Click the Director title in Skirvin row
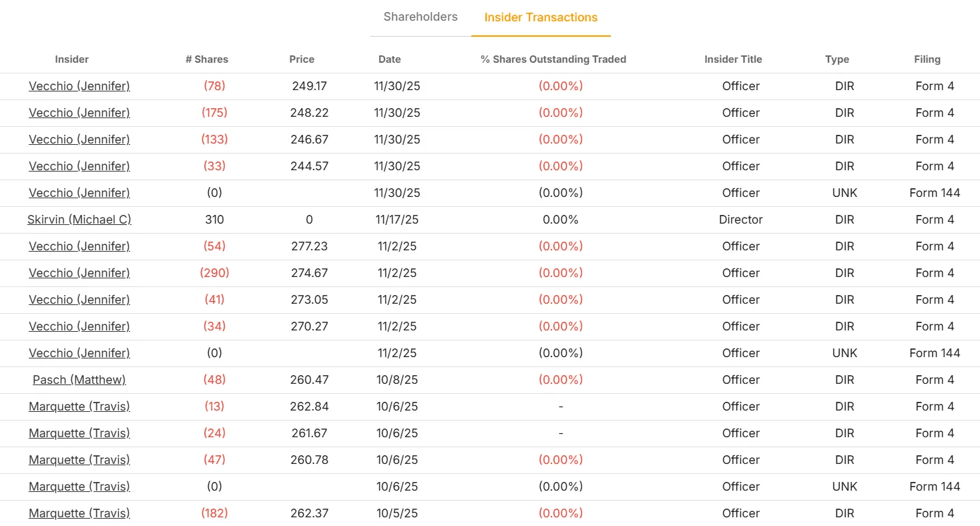 (x=741, y=220)
